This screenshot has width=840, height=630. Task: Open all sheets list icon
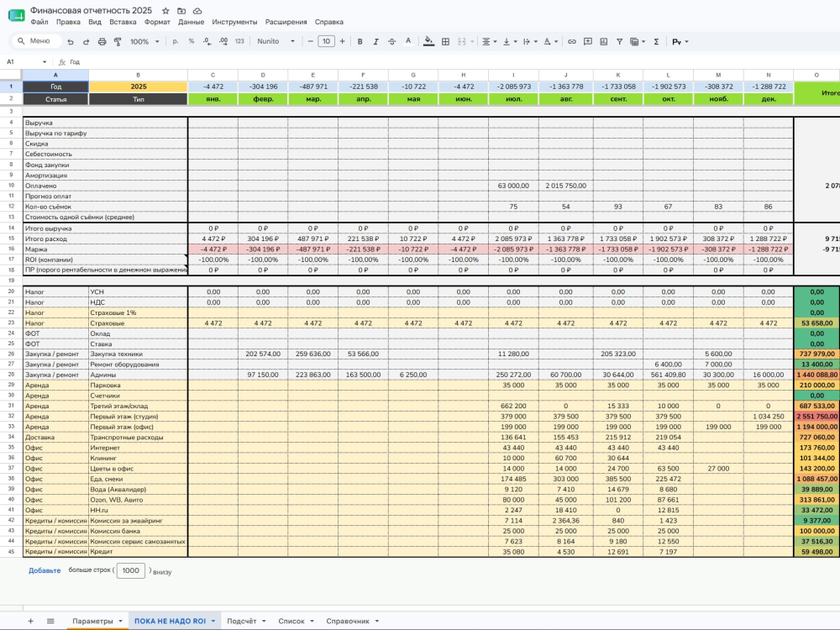pyautogui.click(x=50, y=621)
